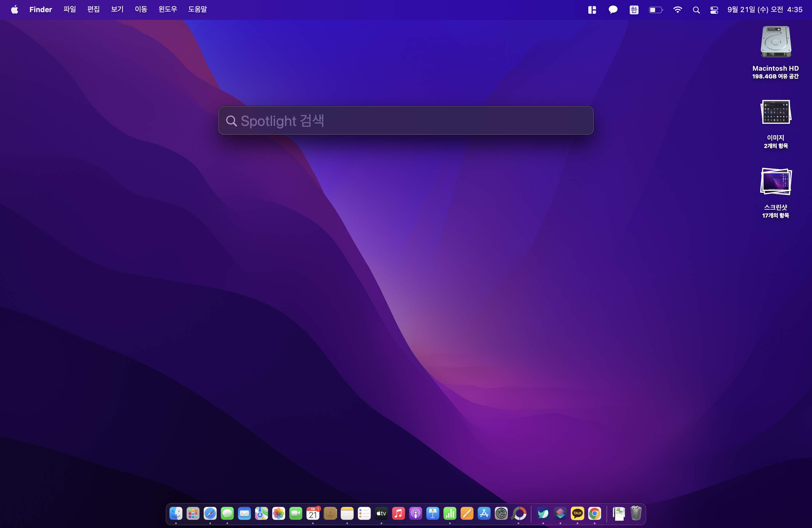Open the Apple menu
This screenshot has width=812, height=528.
click(x=14, y=10)
